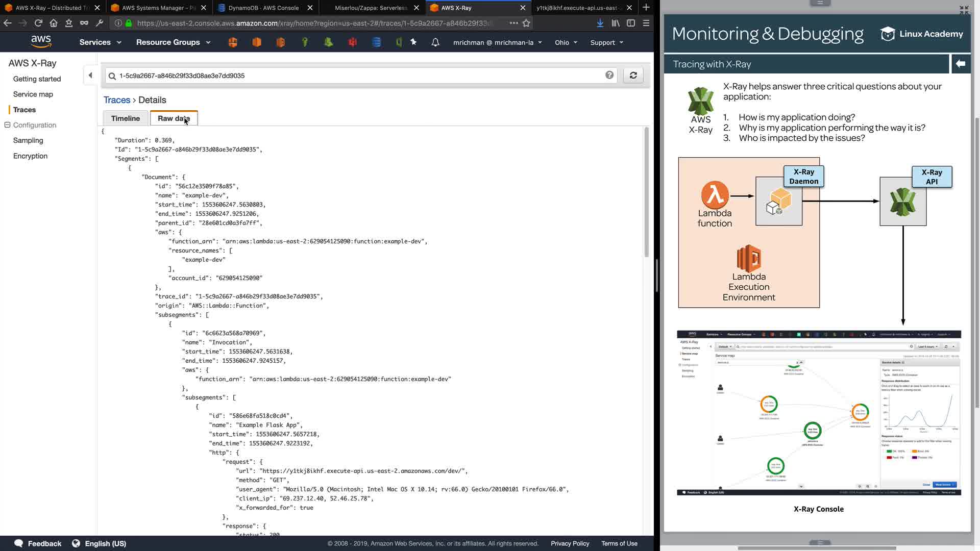Open the Ohio region selector
This screenshot has width=980, height=551.
click(566, 42)
